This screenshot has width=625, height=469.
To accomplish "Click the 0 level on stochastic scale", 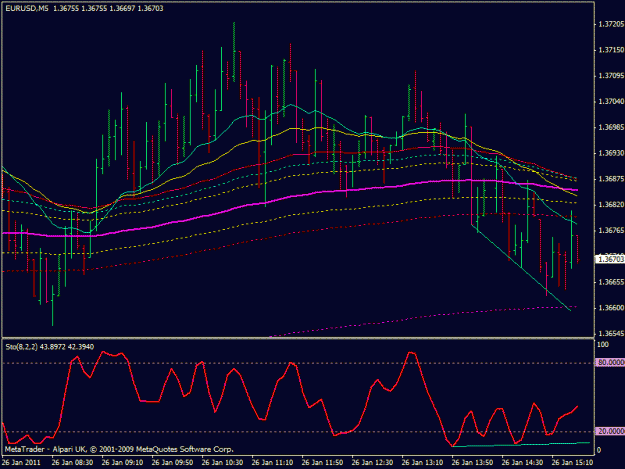I will tap(599, 450).
